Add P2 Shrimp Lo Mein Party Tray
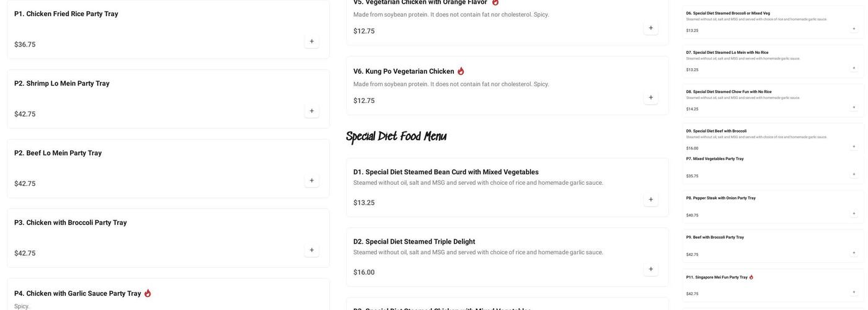The height and width of the screenshot is (310, 868). tap(312, 111)
